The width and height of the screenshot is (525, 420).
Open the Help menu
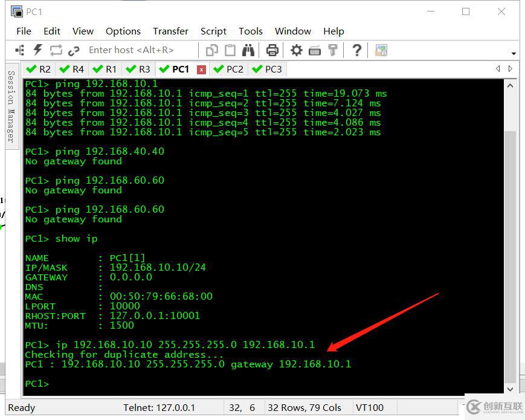333,31
